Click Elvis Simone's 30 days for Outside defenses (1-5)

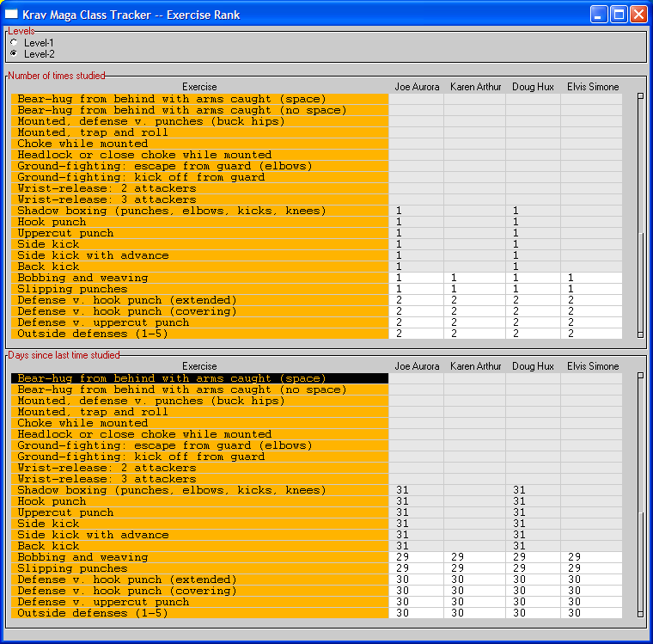coord(592,613)
